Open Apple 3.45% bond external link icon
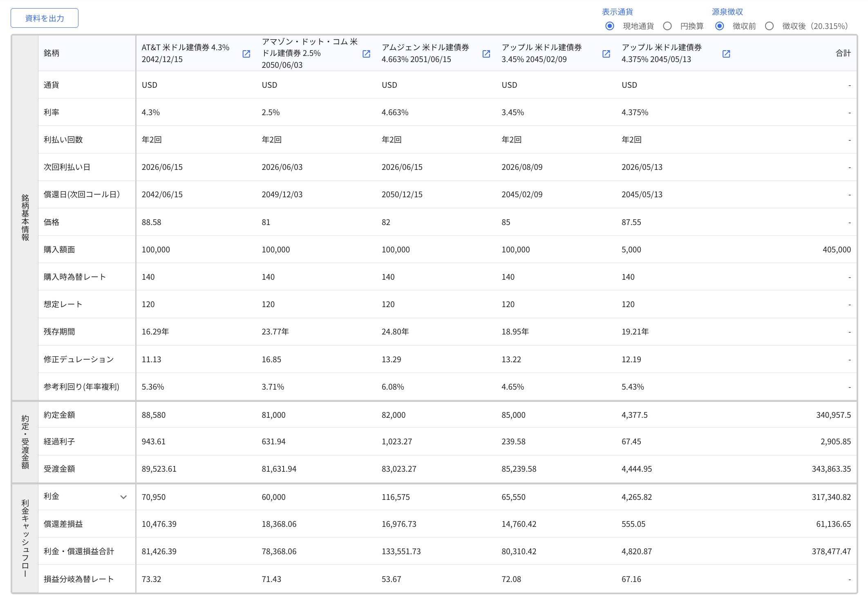This screenshot has width=868, height=602. coord(606,54)
